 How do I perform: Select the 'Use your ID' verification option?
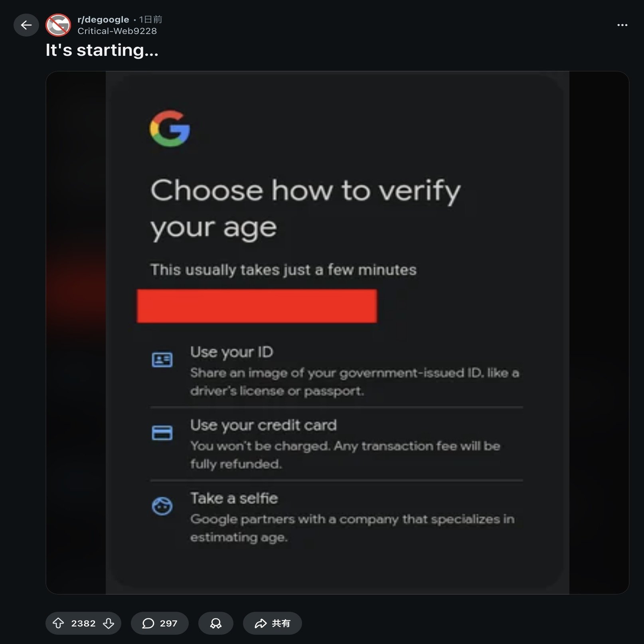[x=231, y=352]
